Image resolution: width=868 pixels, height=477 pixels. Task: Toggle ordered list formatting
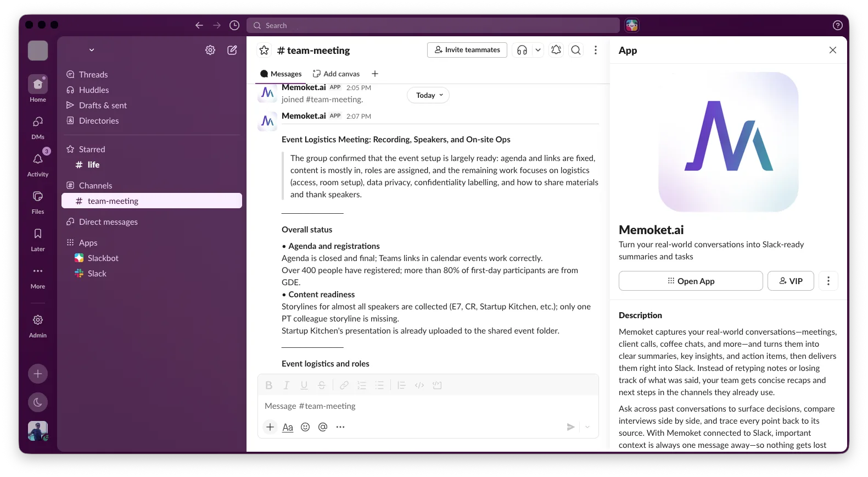tap(362, 385)
